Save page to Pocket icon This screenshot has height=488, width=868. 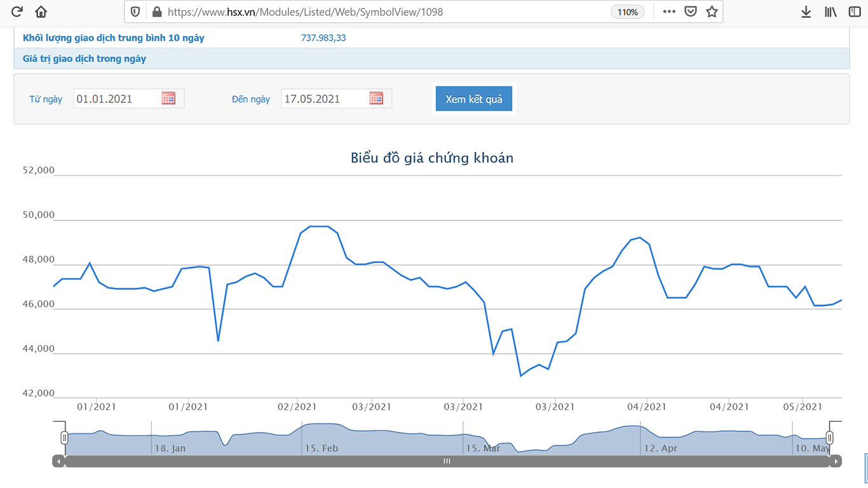click(691, 11)
